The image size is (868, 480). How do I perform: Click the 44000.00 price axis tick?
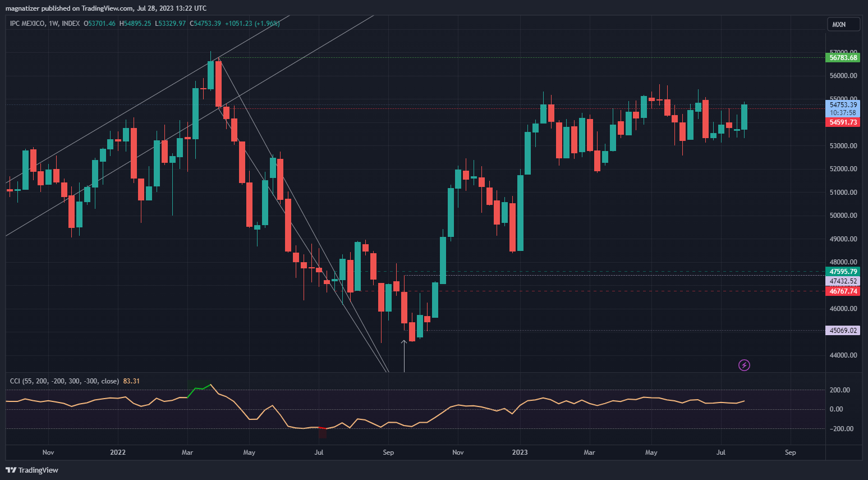coord(843,355)
